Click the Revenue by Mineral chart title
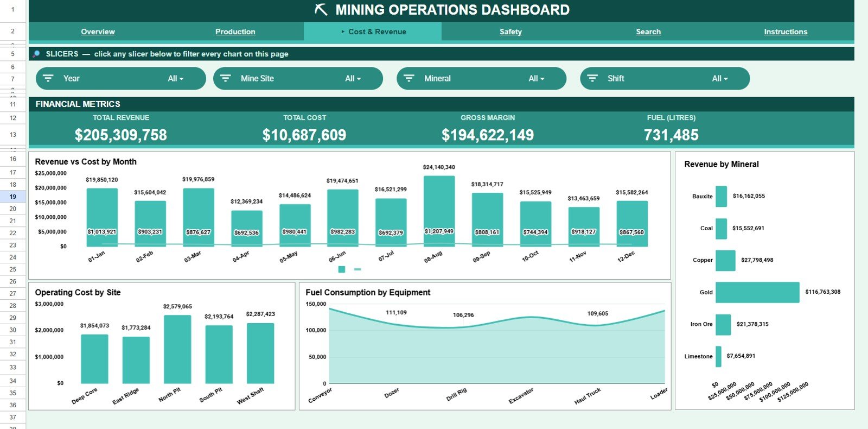The width and height of the screenshot is (868, 429). coord(722,164)
